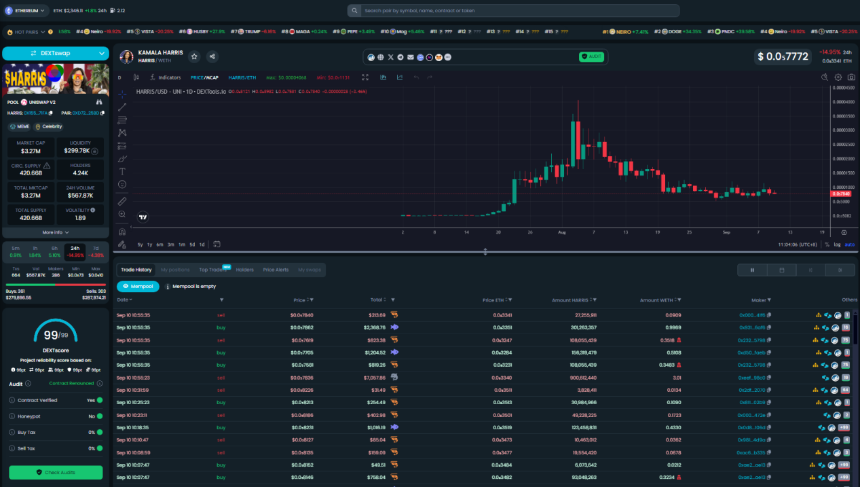
Task: Switch to the Holders tab
Action: point(245,270)
